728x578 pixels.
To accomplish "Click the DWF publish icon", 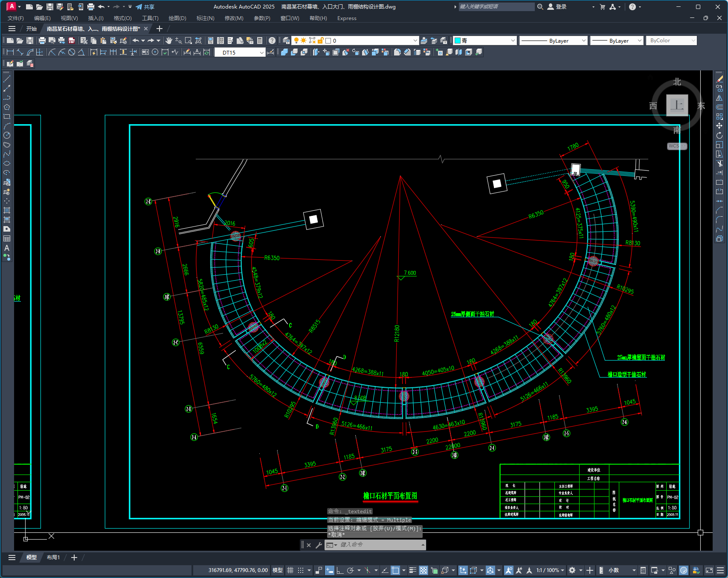I will point(72,41).
